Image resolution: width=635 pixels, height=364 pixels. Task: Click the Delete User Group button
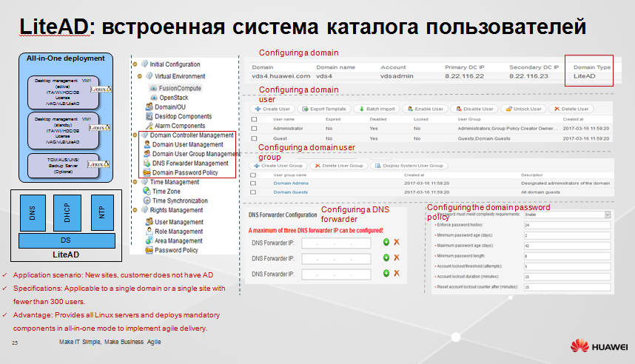[339, 166]
